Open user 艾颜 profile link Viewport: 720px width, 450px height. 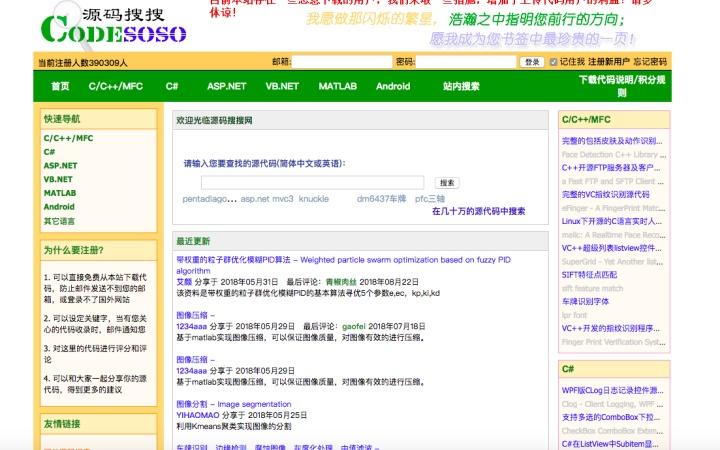click(184, 282)
